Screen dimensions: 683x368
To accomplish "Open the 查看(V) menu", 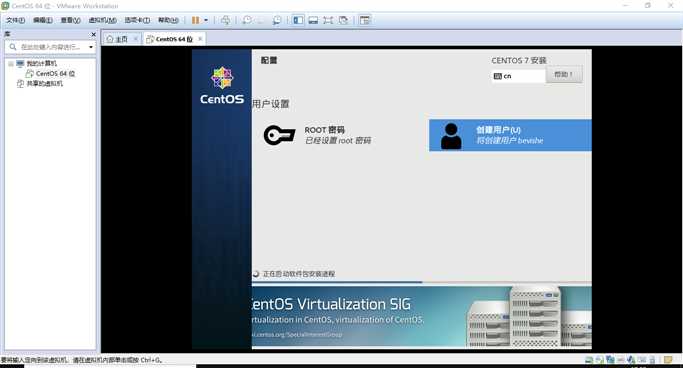I will (x=70, y=20).
